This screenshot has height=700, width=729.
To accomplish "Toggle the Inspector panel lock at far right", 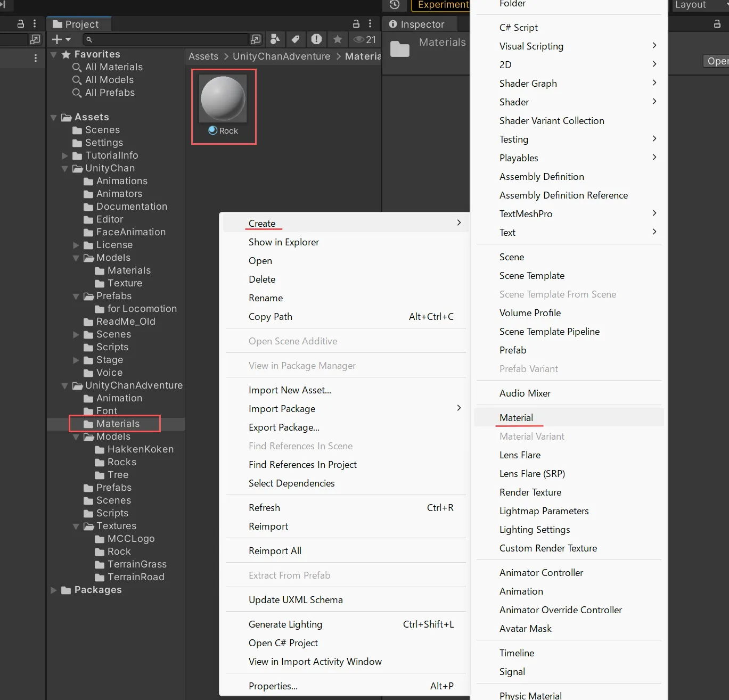I will click(x=717, y=24).
